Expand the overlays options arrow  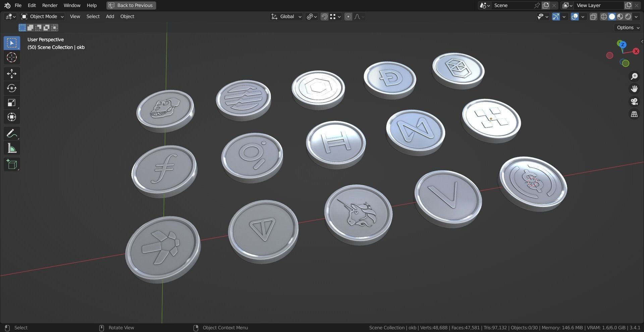click(x=583, y=16)
